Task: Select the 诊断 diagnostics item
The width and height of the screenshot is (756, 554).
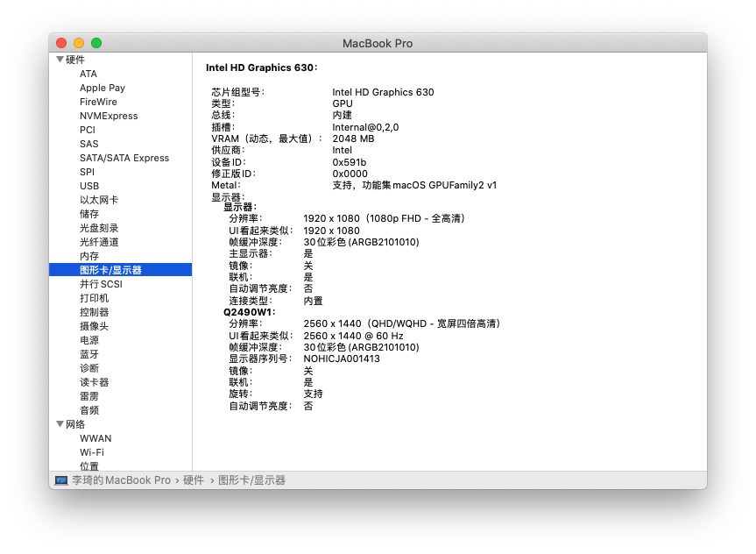Action: (x=88, y=368)
